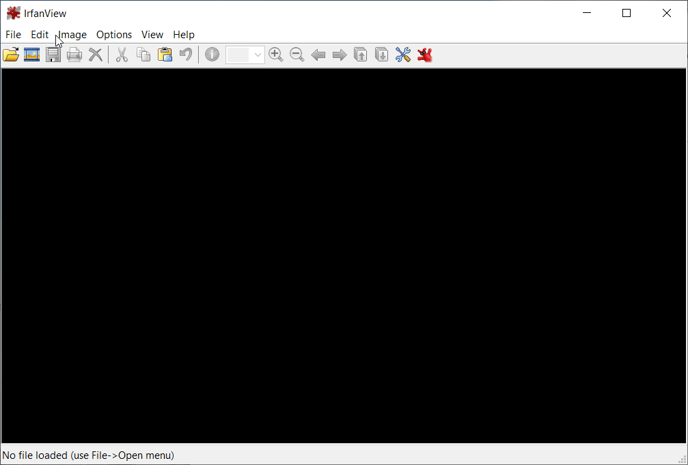The width and height of the screenshot is (688, 465).
Task: Click the Delete file X icon
Action: point(95,55)
